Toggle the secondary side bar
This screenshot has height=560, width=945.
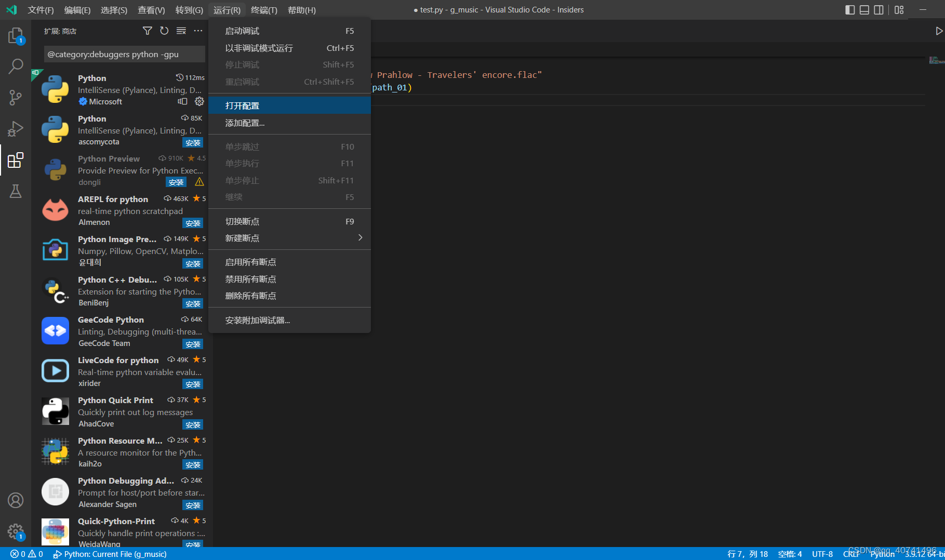(879, 9)
